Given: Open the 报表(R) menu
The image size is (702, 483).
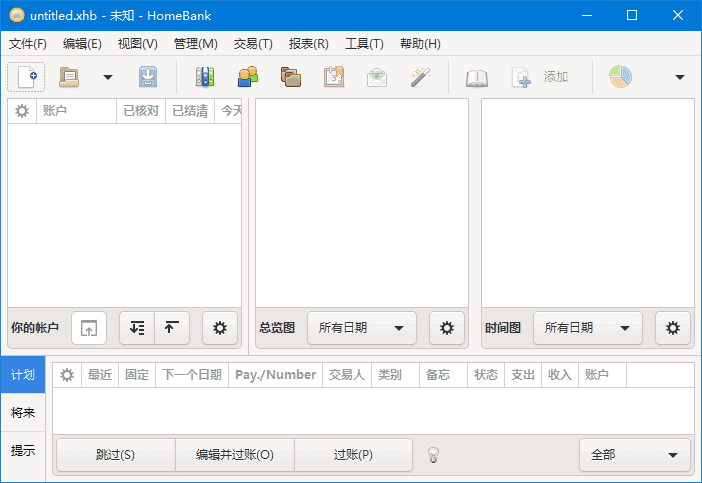Looking at the screenshot, I should pyautogui.click(x=308, y=44).
